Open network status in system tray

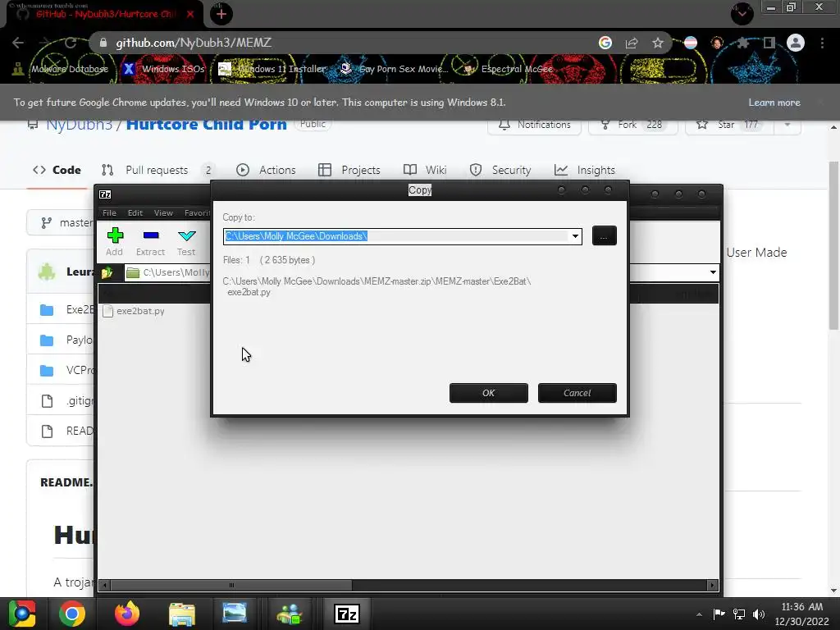tap(739, 614)
